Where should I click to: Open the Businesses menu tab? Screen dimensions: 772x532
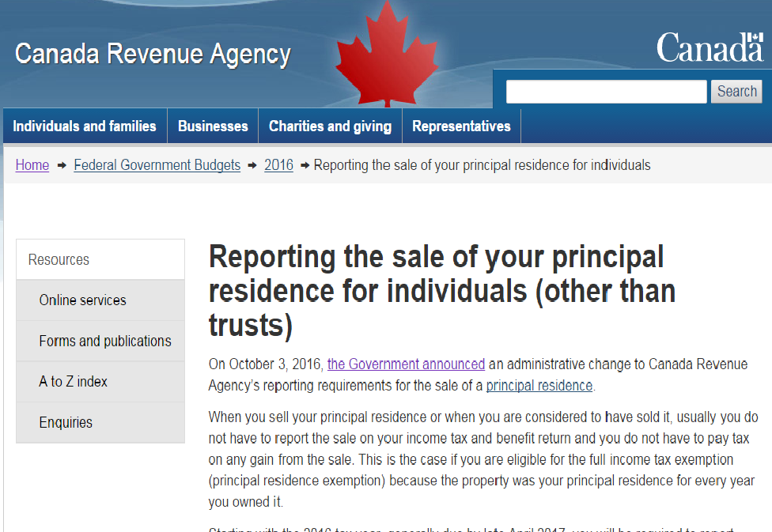tap(213, 126)
